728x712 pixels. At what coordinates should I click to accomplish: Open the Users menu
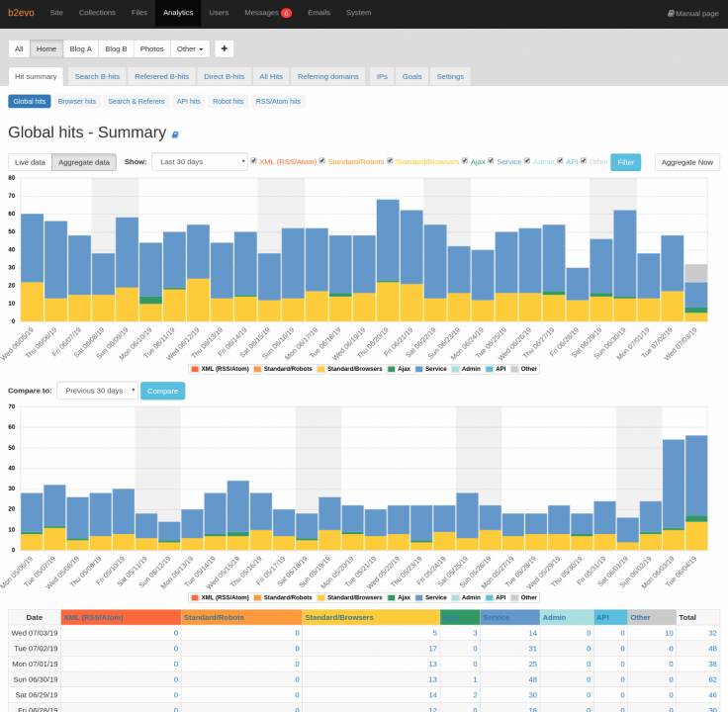pos(219,13)
